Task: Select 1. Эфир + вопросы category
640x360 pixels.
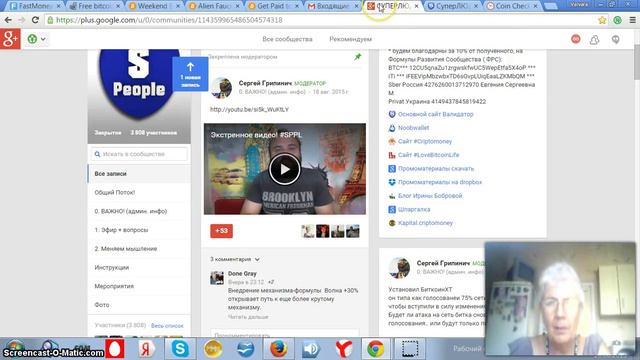Action: tap(139, 230)
